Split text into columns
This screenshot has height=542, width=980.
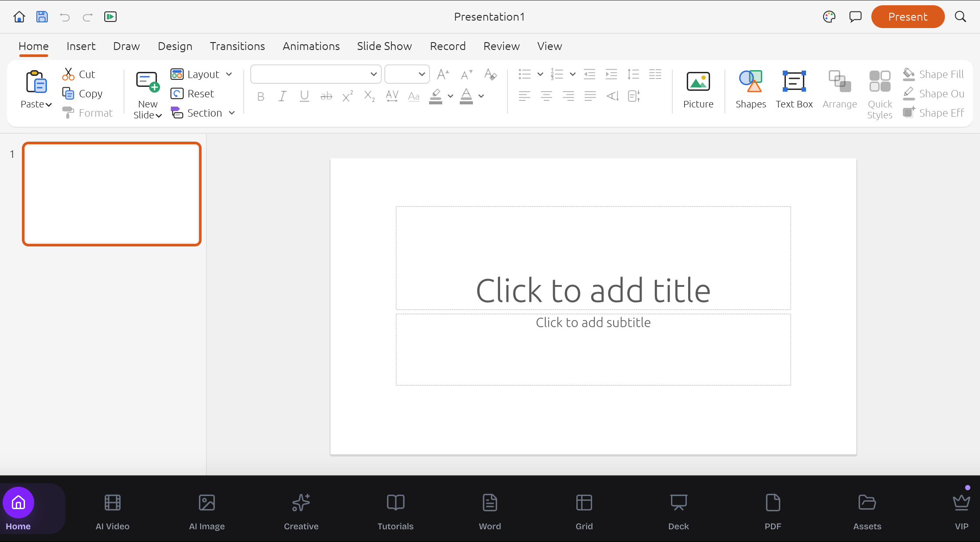(x=655, y=74)
